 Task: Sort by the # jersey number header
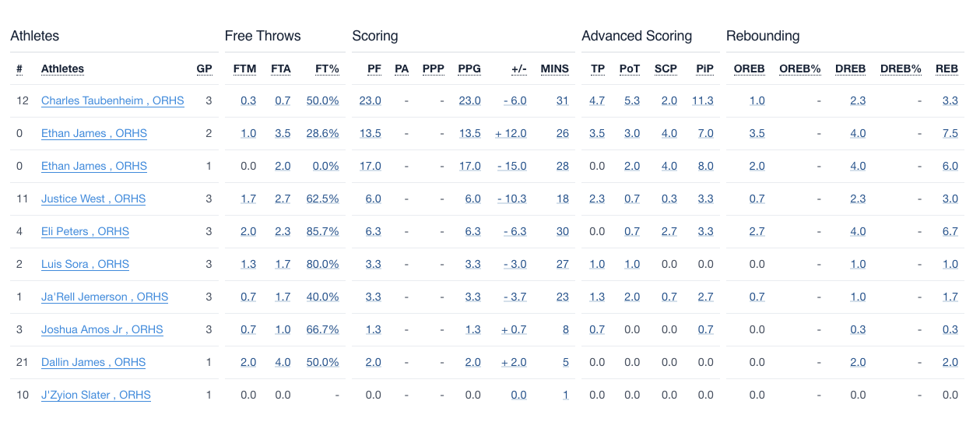click(19, 69)
